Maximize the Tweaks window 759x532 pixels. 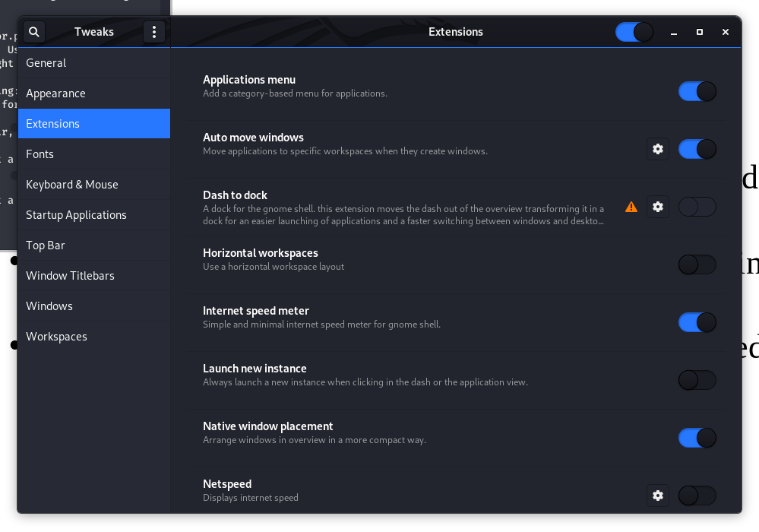700,32
